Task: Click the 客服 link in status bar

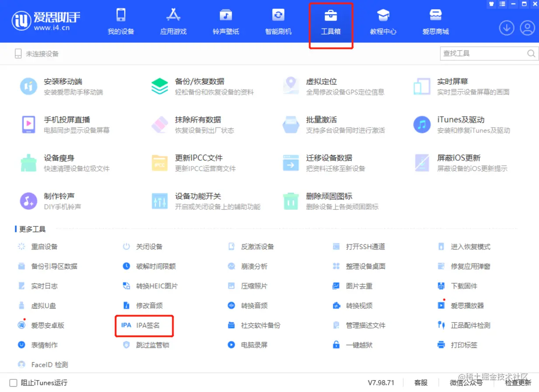Action: (421, 382)
